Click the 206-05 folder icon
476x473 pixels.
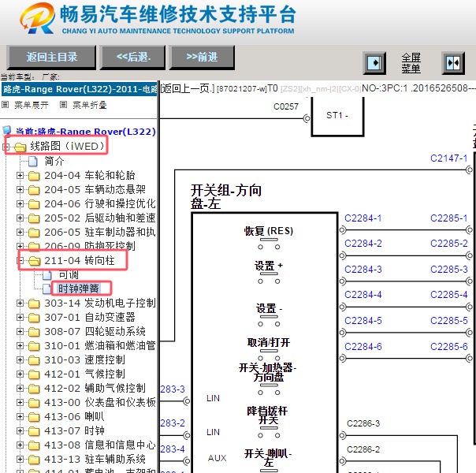click(34, 233)
